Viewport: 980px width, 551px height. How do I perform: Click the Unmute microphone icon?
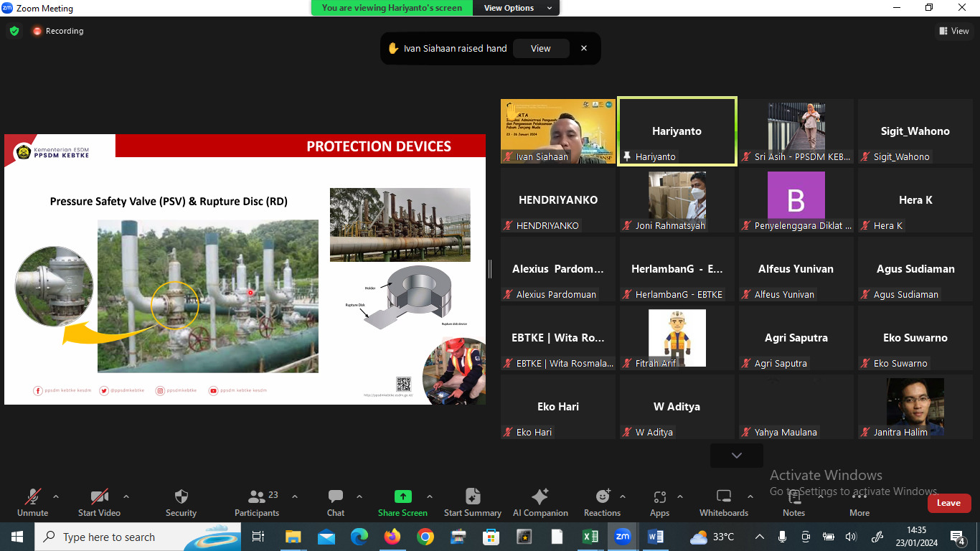[32, 496]
